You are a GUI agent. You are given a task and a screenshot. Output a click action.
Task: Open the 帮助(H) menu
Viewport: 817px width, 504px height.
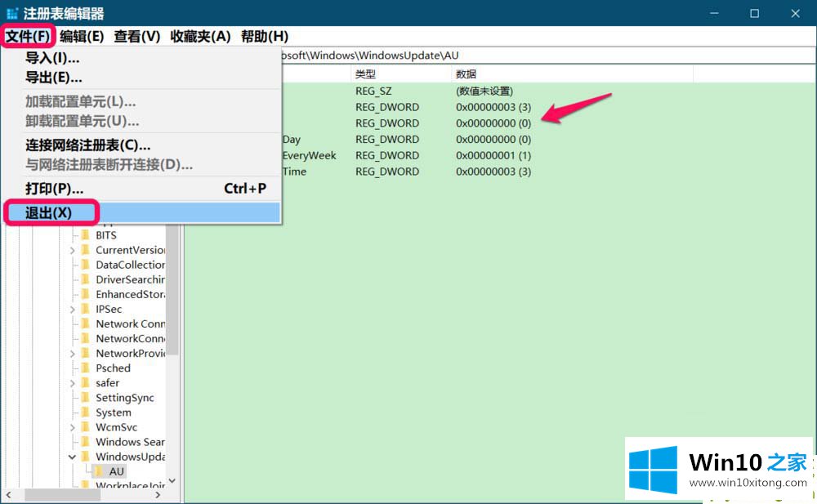(264, 37)
